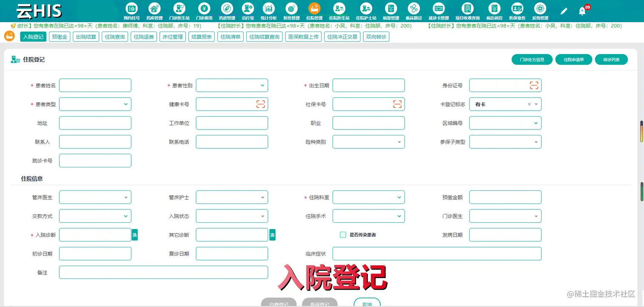Clear the 有卡 value using the × icon

529,104
